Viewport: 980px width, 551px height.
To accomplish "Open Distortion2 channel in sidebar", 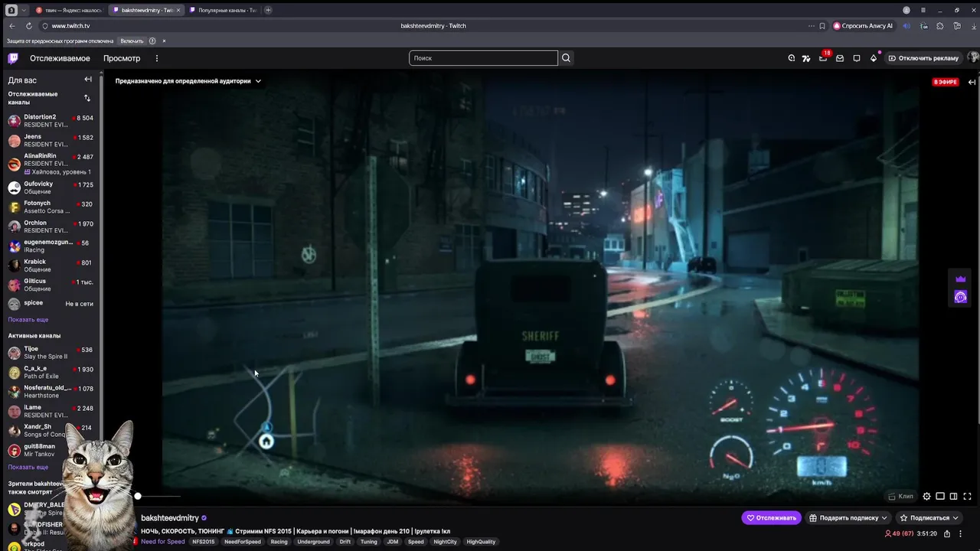I will pyautogui.click(x=51, y=121).
